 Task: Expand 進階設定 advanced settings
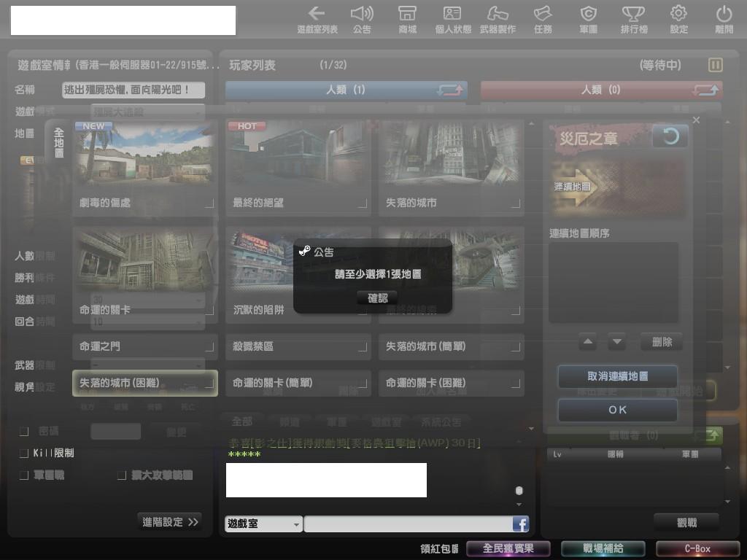point(169,522)
